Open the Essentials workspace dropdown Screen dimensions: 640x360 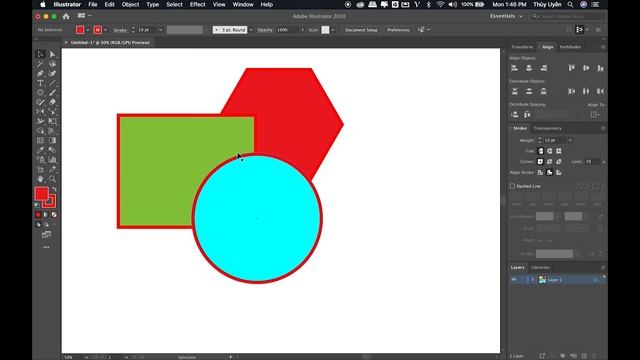point(507,16)
